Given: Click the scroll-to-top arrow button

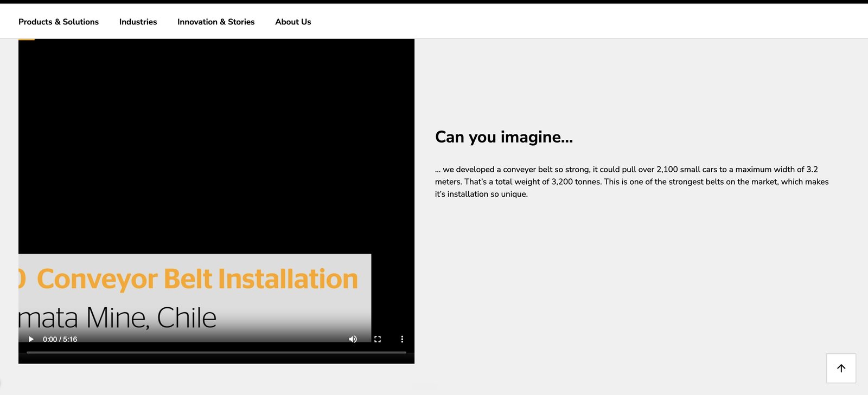Looking at the screenshot, I should coord(841,368).
